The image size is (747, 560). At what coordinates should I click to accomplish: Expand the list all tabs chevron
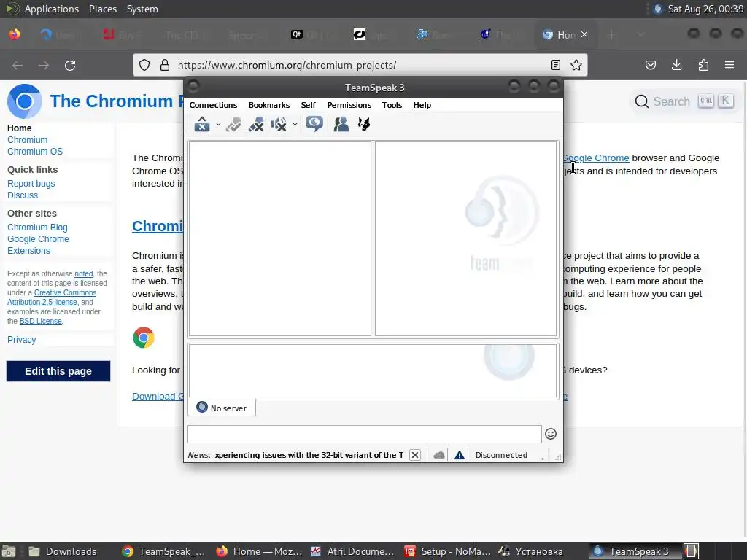point(640,35)
